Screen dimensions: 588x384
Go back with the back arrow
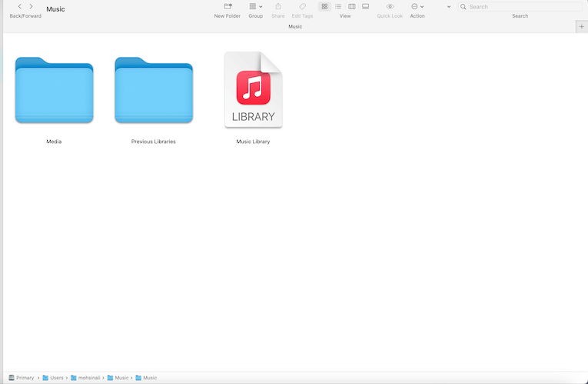coord(20,6)
